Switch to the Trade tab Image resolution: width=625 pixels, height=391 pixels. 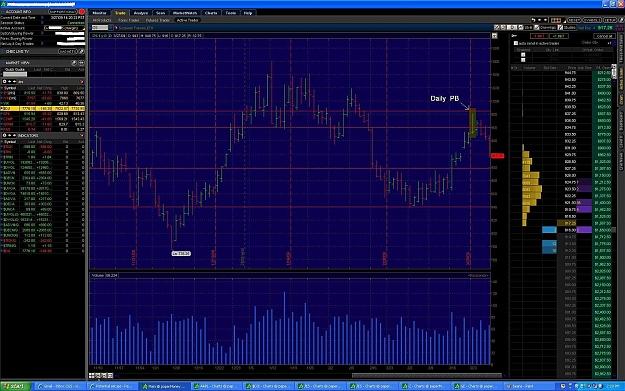click(x=120, y=13)
